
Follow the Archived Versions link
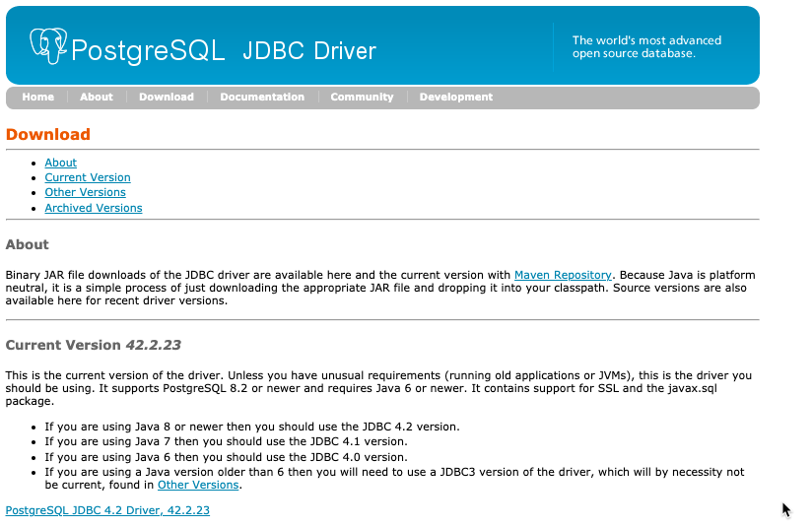pos(94,208)
